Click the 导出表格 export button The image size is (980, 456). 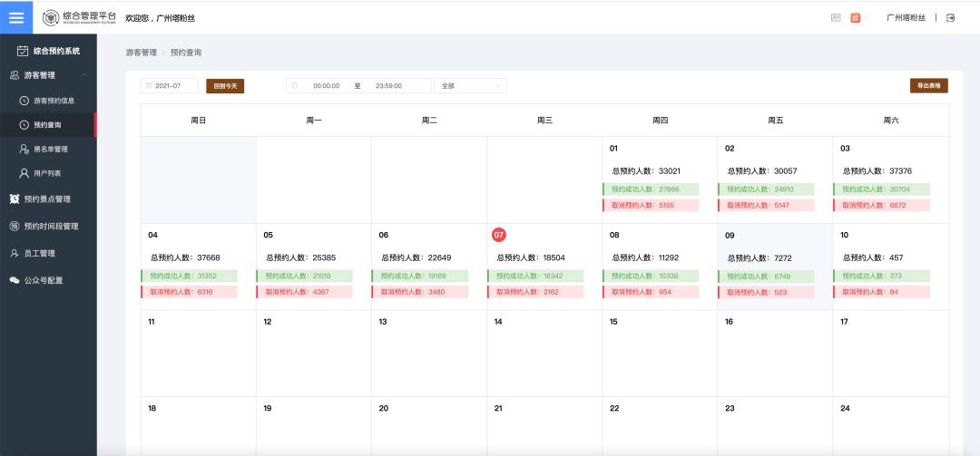pyautogui.click(x=929, y=85)
